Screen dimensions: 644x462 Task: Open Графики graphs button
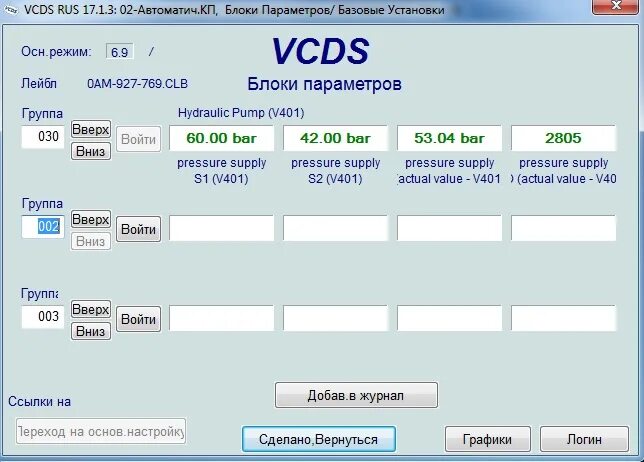pyautogui.click(x=488, y=439)
